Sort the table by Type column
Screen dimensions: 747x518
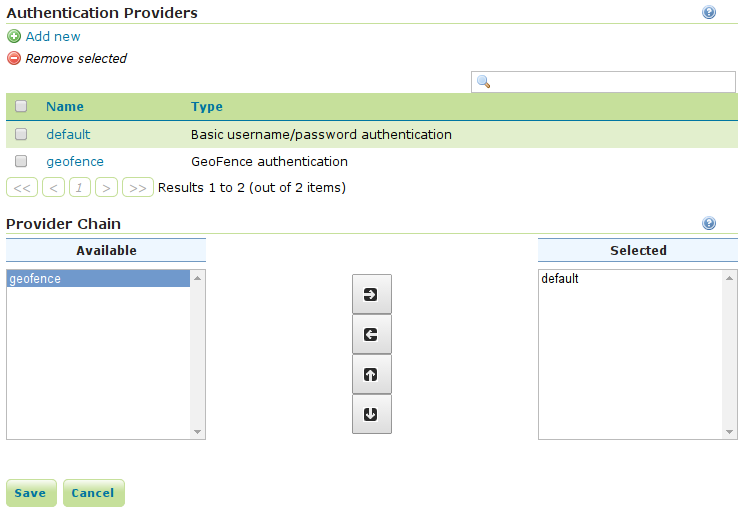[207, 107]
